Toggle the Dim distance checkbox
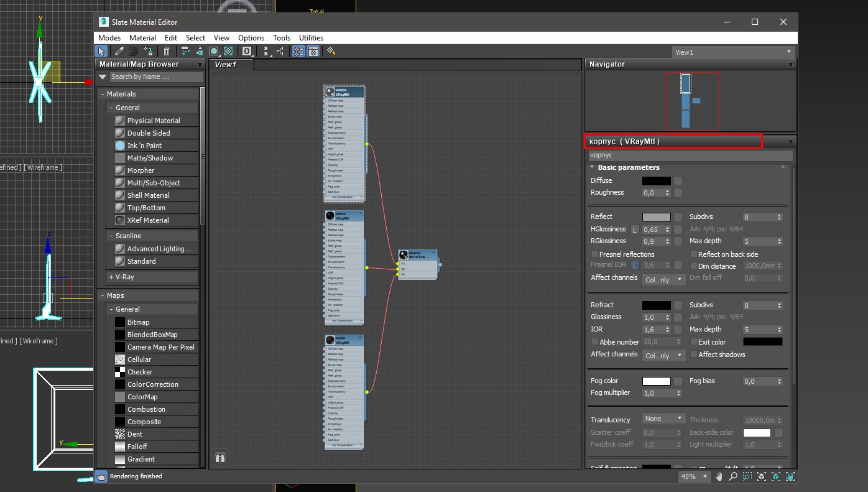This screenshot has height=492, width=868. point(694,266)
